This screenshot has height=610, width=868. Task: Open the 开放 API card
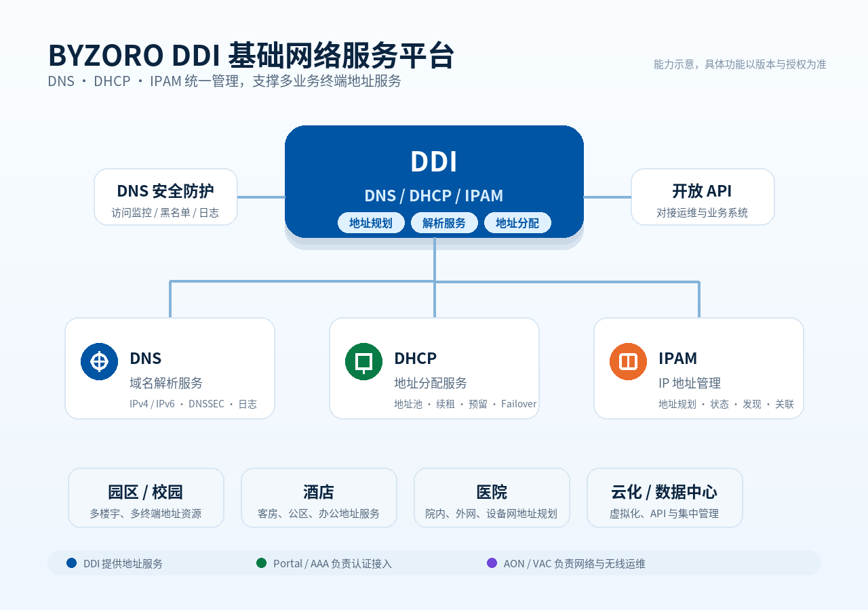[x=703, y=197]
